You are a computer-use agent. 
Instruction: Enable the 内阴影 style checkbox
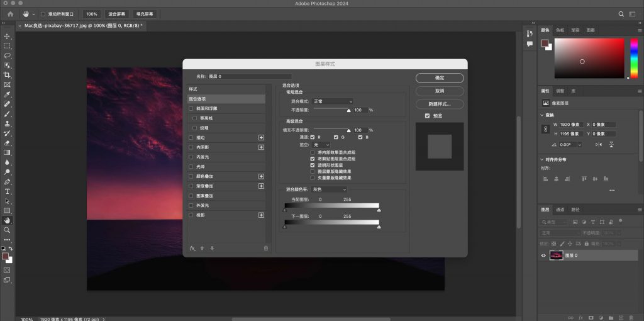pyautogui.click(x=191, y=147)
